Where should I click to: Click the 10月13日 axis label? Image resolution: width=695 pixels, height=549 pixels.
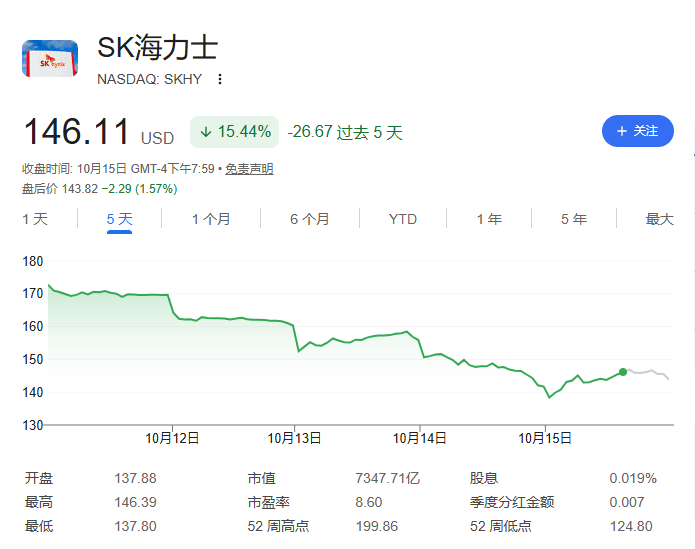pos(294,438)
